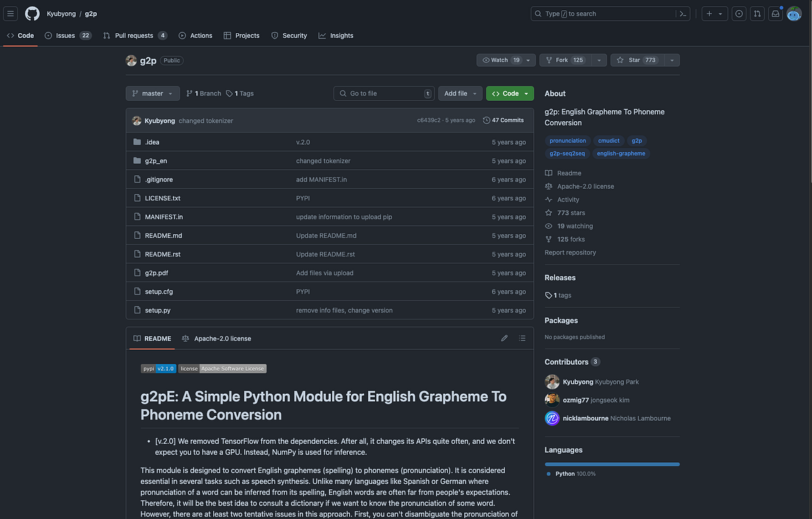Viewport: 812px width, 519px height.
Task: Expand the Fork options chevron
Action: coord(598,60)
